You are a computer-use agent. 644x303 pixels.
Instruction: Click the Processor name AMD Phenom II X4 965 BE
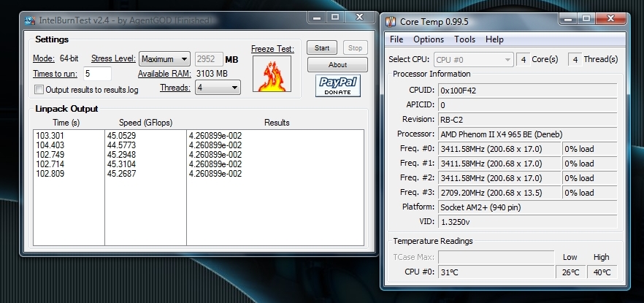[528, 134]
